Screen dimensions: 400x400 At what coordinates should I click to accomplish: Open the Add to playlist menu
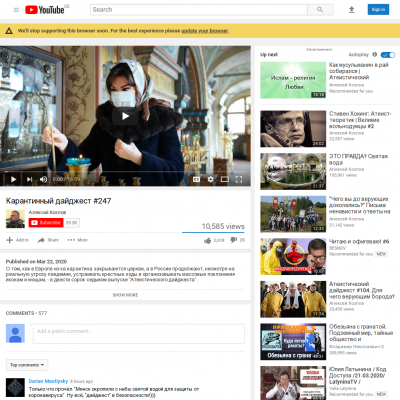[18, 240]
